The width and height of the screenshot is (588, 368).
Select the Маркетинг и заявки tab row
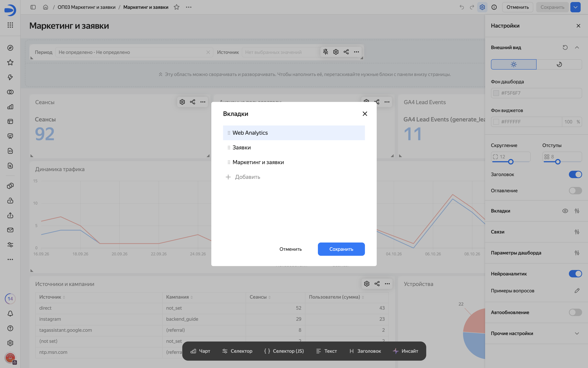coord(294,162)
